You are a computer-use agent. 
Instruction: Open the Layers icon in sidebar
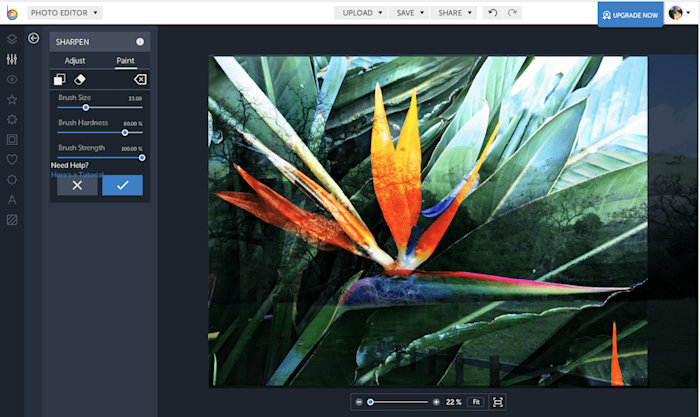(12, 39)
